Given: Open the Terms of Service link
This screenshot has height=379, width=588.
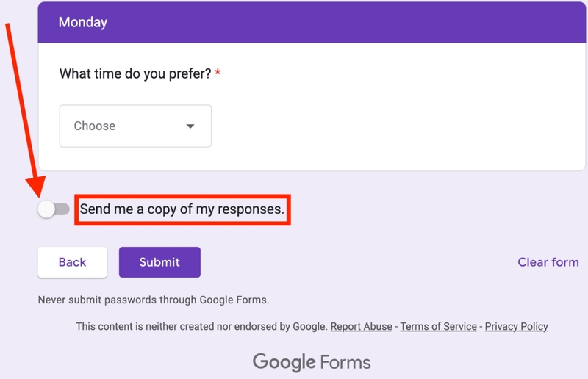Looking at the screenshot, I should pos(440,326).
